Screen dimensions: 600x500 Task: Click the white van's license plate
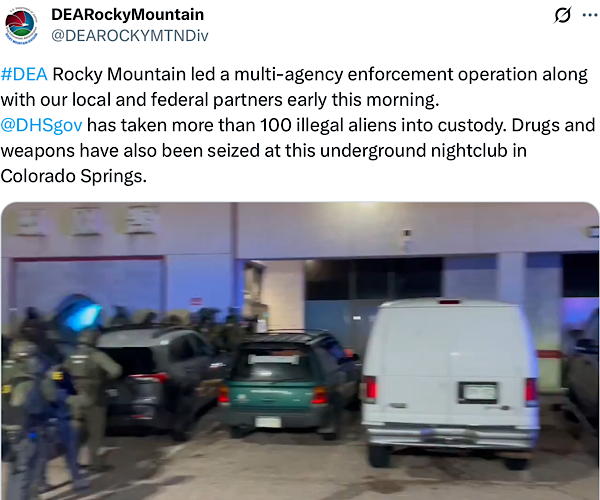coord(478,393)
